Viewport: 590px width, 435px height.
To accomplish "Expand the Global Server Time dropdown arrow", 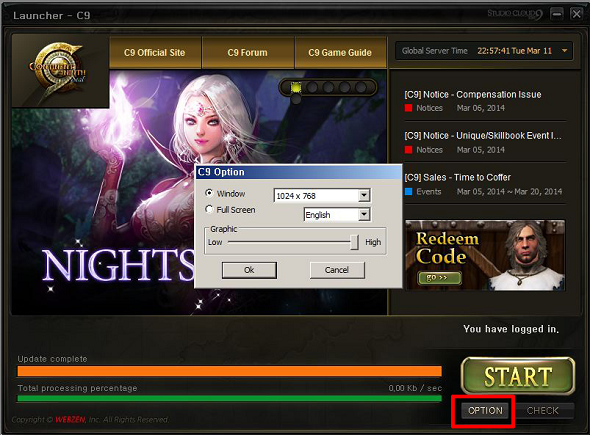I will click(x=564, y=50).
